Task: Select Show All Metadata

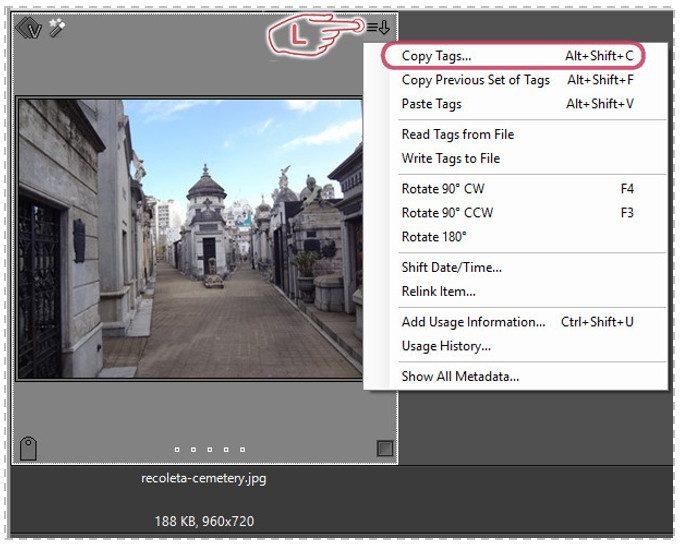Action: tap(460, 376)
